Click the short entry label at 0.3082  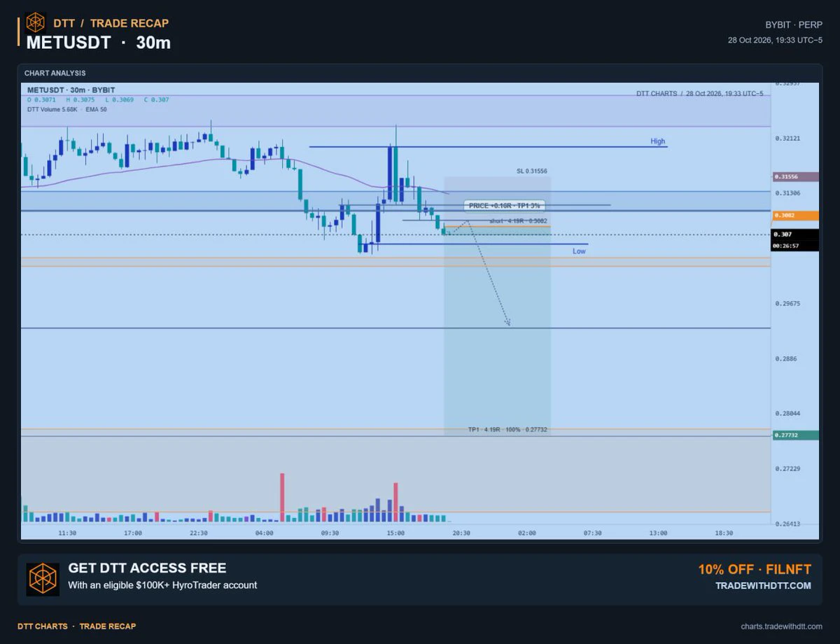pyautogui.click(x=518, y=220)
